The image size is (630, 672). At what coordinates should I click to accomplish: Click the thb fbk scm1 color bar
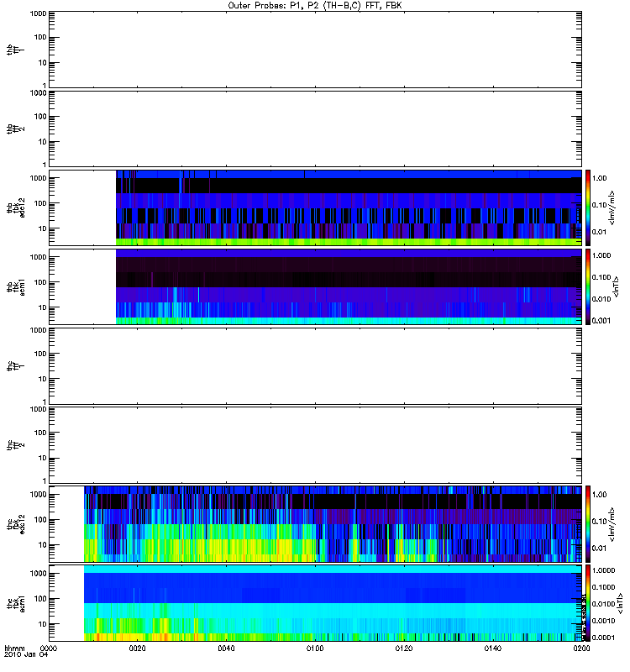[x=588, y=286]
